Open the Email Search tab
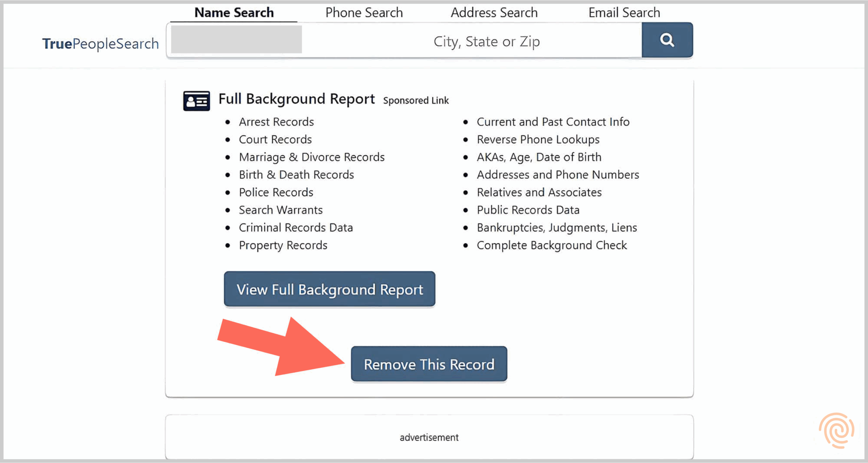 pyautogui.click(x=623, y=12)
